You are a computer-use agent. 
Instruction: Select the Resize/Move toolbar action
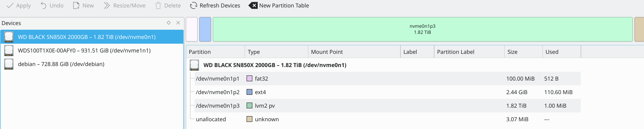click(x=124, y=5)
